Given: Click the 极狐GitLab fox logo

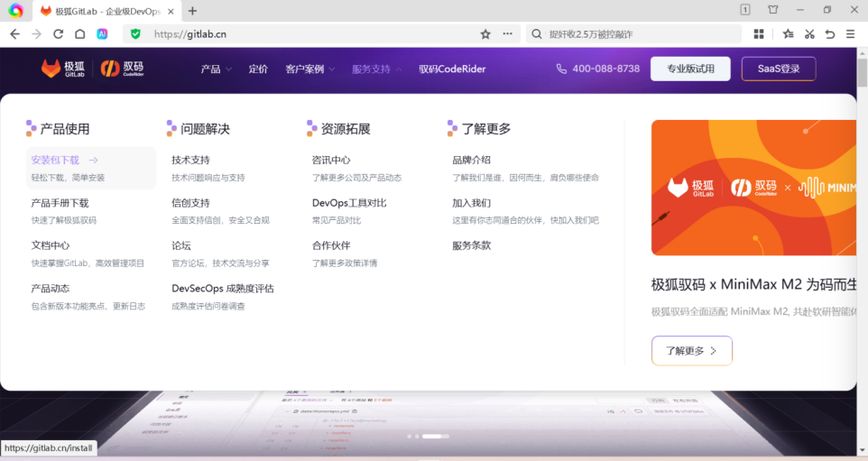Looking at the screenshot, I should tap(63, 69).
